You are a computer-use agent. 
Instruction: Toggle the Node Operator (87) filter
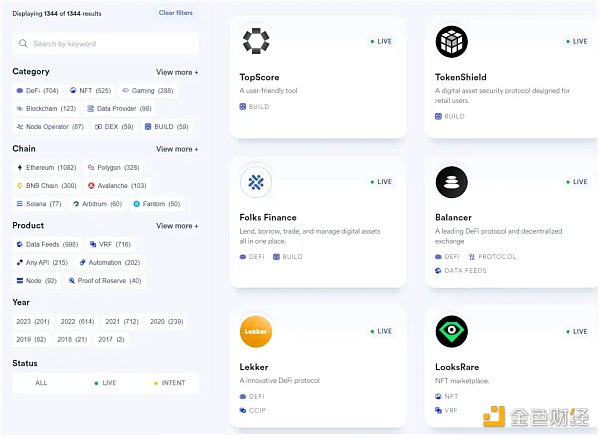point(50,127)
